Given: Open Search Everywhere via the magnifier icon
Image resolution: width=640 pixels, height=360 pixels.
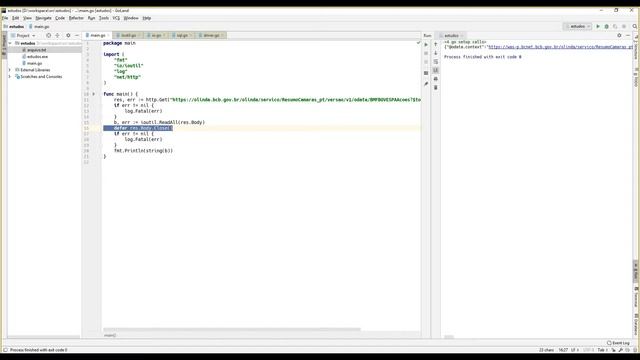Looking at the screenshot, I should 635,26.
